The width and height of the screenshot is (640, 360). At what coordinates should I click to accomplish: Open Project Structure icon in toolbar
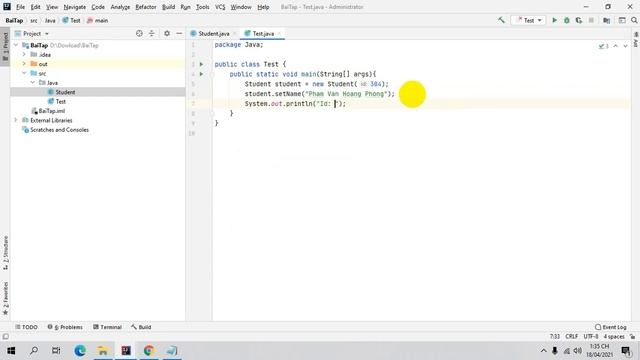coord(607,20)
